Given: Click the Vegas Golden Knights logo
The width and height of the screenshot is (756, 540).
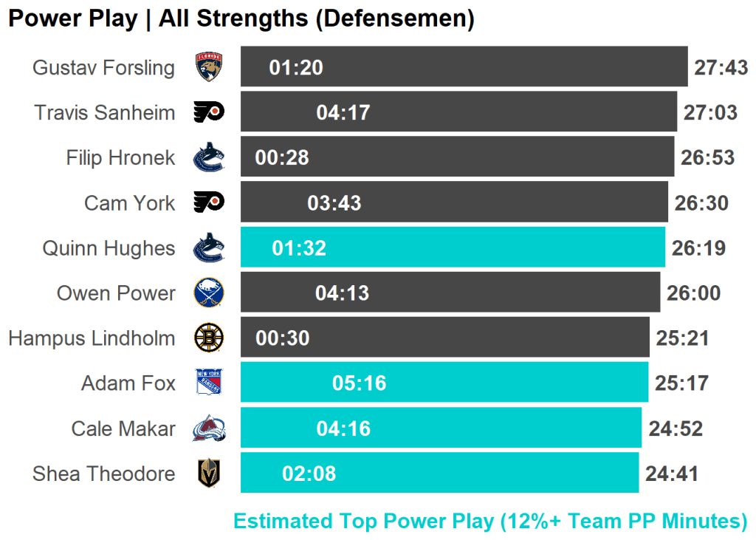Looking at the screenshot, I should tap(209, 474).
